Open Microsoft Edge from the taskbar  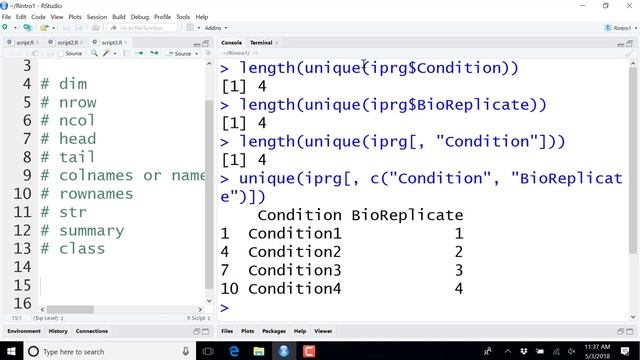[x=234, y=351]
